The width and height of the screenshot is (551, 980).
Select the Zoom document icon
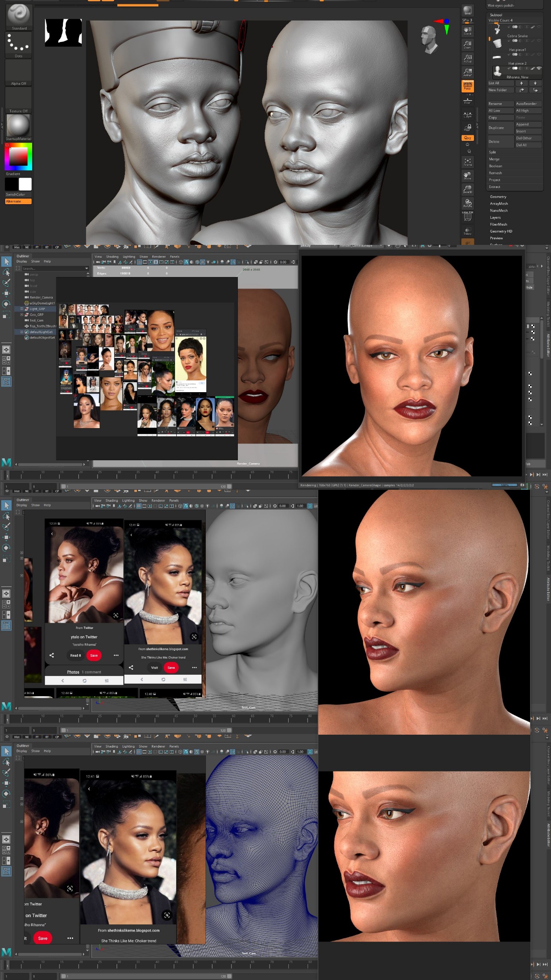(468, 45)
